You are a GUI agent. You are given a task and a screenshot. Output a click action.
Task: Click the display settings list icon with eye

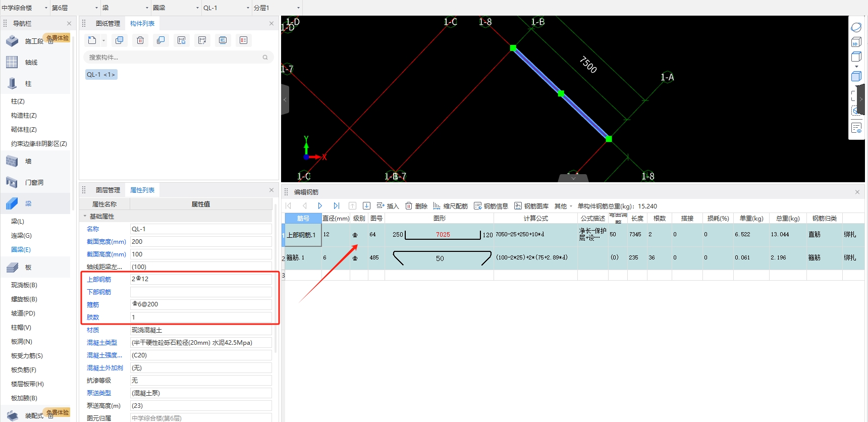click(856, 128)
